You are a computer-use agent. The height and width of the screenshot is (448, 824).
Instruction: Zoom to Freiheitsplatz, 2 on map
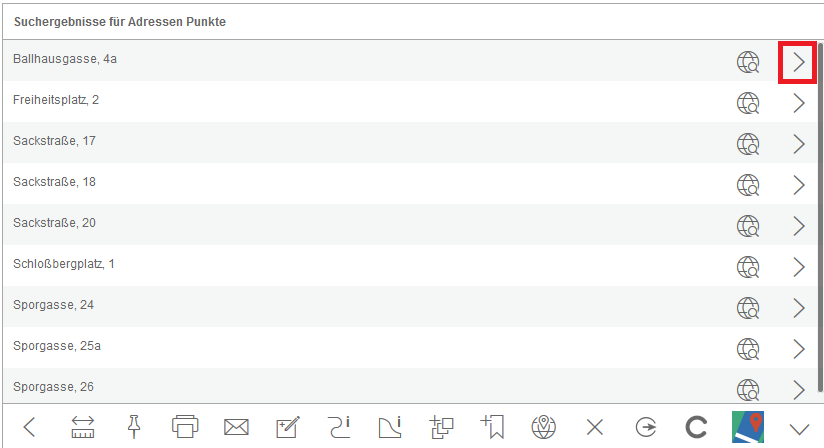(x=748, y=103)
